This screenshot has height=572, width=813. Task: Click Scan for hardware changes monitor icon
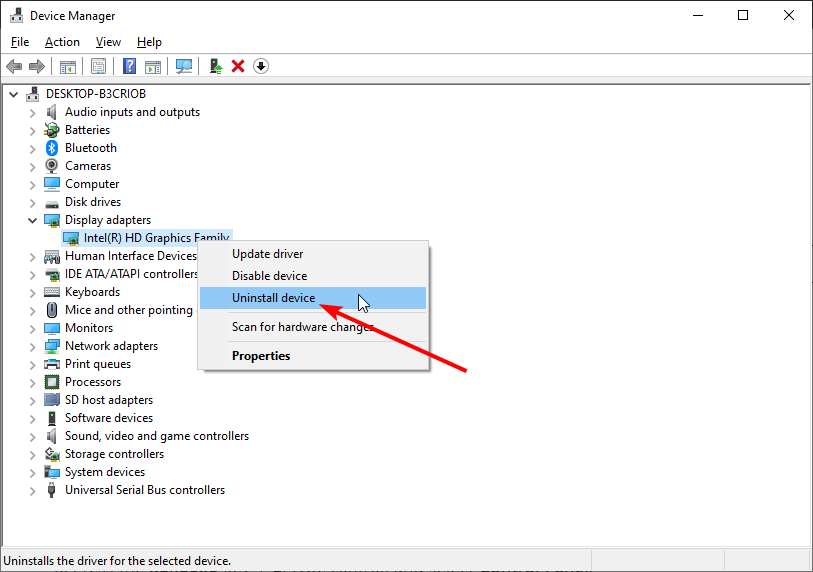[x=184, y=66]
